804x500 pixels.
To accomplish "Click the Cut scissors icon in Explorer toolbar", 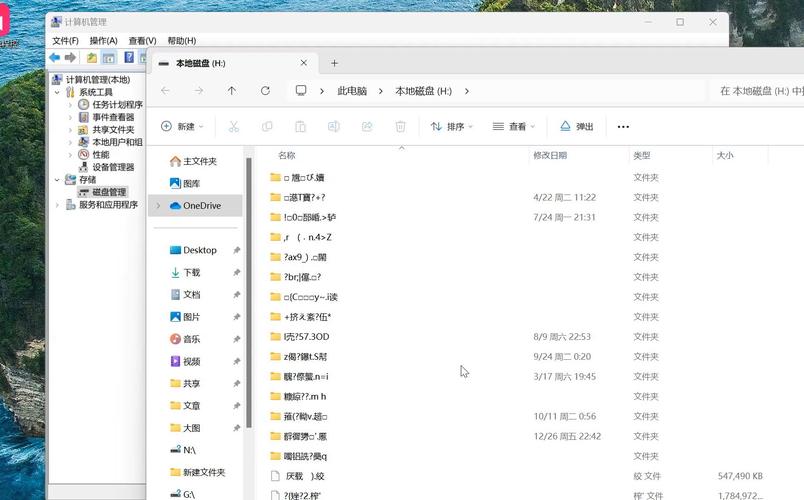I will (234, 126).
